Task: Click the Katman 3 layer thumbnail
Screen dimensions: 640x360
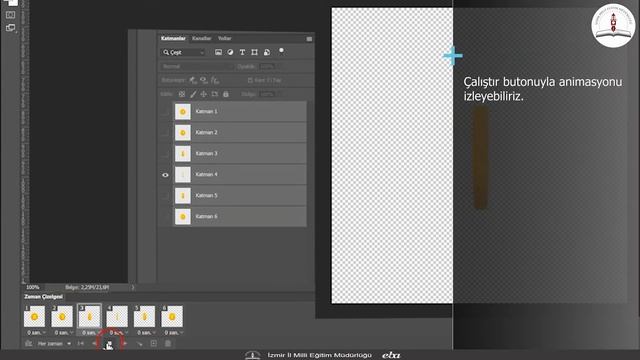Action: point(183,154)
